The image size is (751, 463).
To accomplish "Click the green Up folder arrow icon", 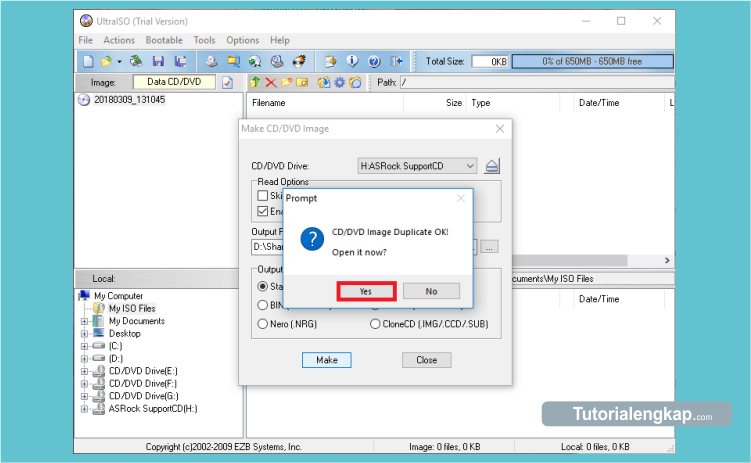I will pos(255,82).
